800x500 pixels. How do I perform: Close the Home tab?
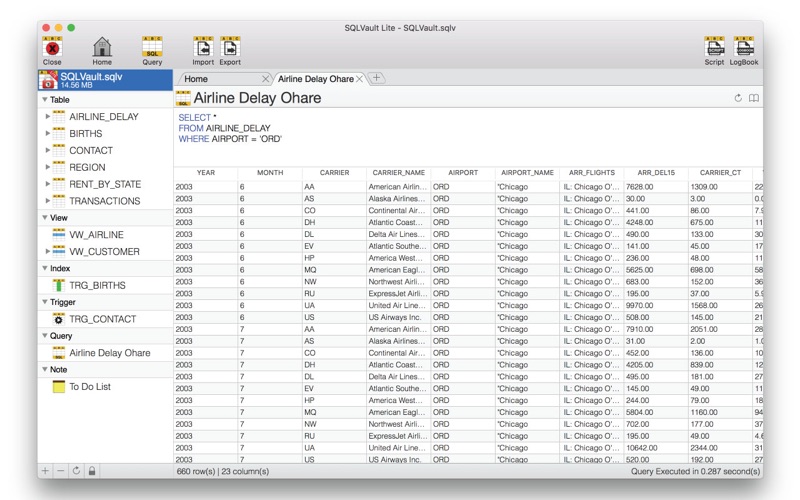[265, 79]
